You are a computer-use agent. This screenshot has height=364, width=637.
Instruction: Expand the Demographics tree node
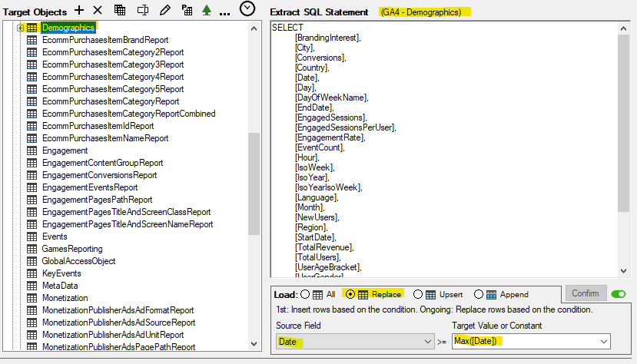coord(21,28)
